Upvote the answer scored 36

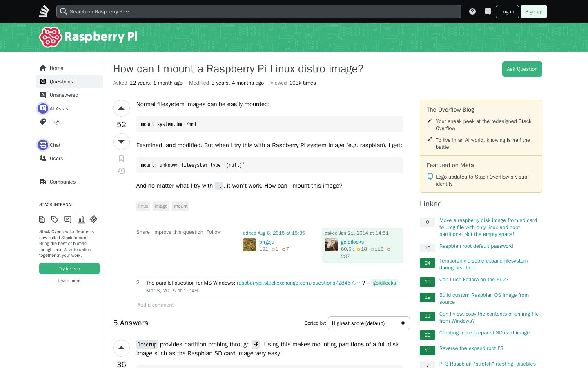click(x=121, y=348)
